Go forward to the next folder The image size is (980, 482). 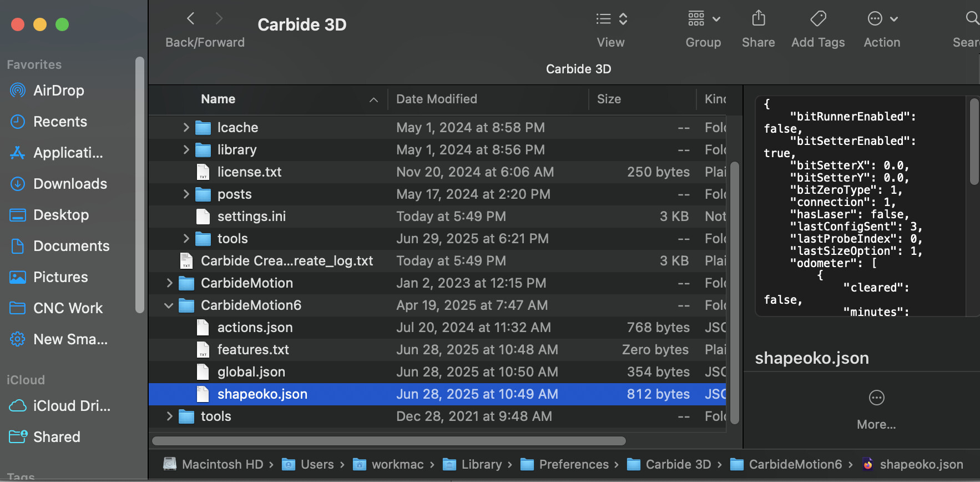pyautogui.click(x=219, y=19)
